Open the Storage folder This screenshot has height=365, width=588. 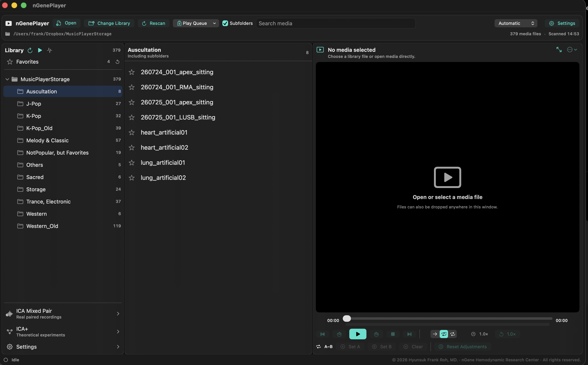tap(63, 189)
